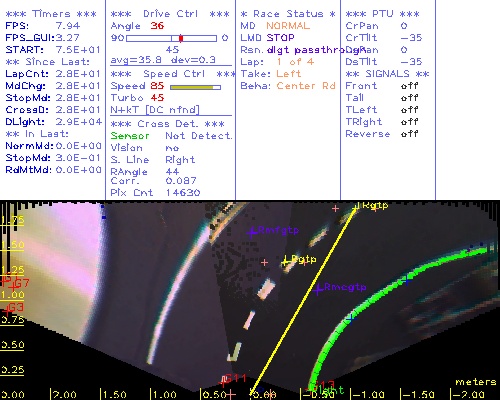The image size is (500, 400).
Task: Click the top Rgtp marker at line end
Action: pyautogui.click(x=357, y=206)
